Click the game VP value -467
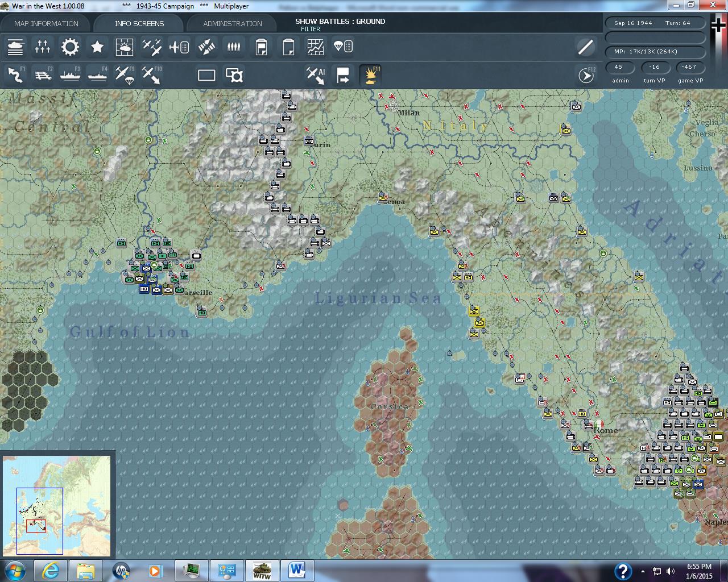 click(689, 67)
